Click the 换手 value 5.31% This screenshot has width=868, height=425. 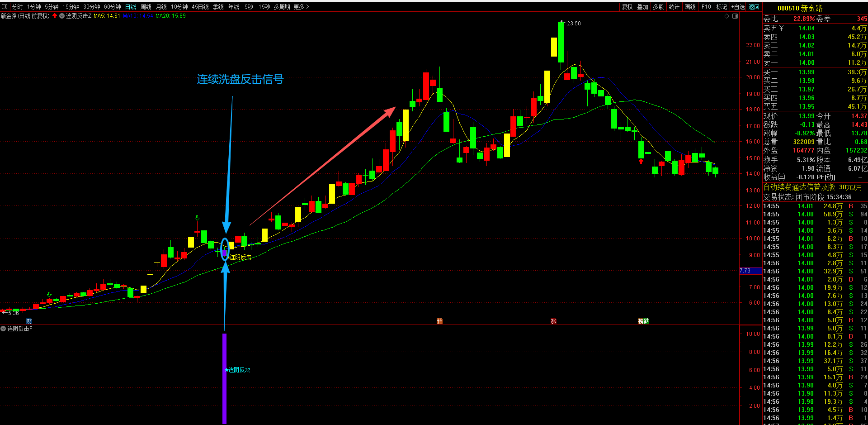(806, 160)
